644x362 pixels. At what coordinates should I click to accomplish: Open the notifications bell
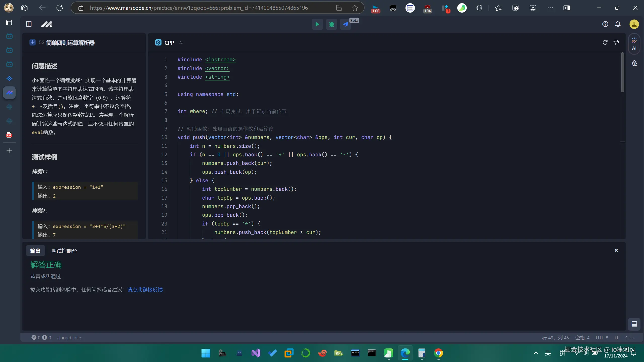[x=618, y=24]
